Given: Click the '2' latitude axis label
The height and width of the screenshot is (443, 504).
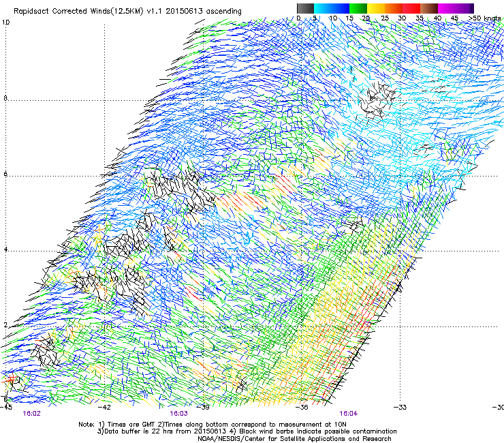Looking at the screenshot, I should pyautogui.click(x=5, y=325).
